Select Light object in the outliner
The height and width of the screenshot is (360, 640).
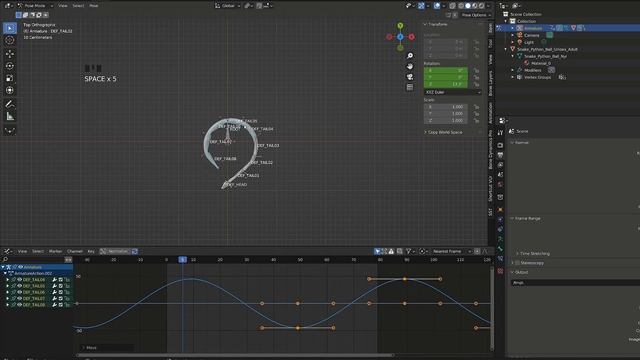529,42
